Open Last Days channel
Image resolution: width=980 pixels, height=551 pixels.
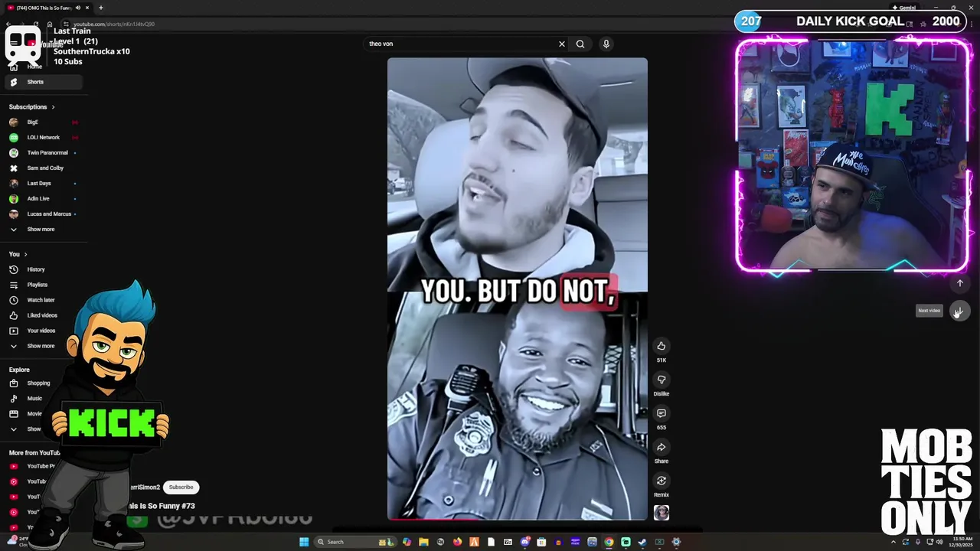coord(44,184)
